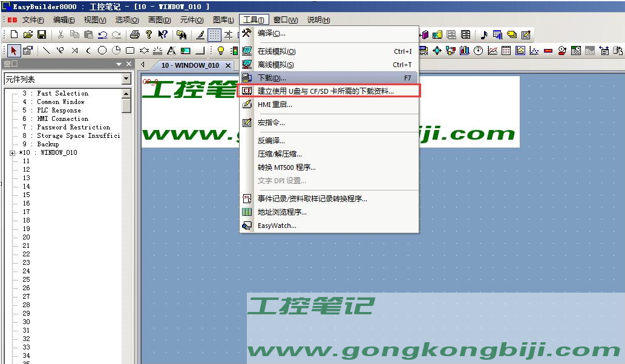Open the 图库(L) menu
625x364 pixels.
tap(223, 20)
